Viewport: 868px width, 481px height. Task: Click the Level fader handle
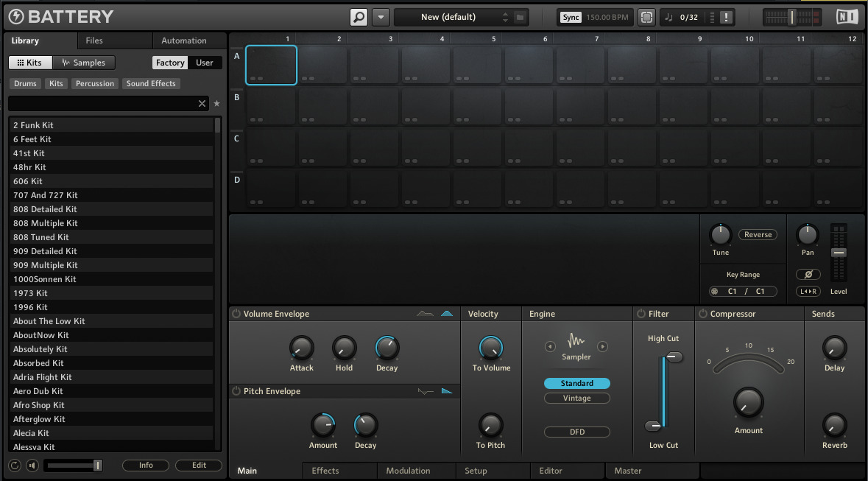coord(839,253)
